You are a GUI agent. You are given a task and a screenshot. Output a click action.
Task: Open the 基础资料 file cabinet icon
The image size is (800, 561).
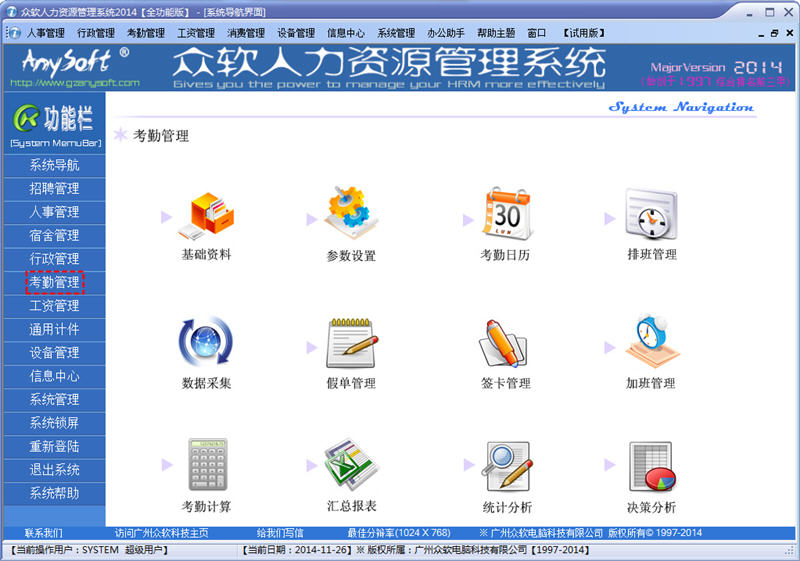pyautogui.click(x=206, y=216)
